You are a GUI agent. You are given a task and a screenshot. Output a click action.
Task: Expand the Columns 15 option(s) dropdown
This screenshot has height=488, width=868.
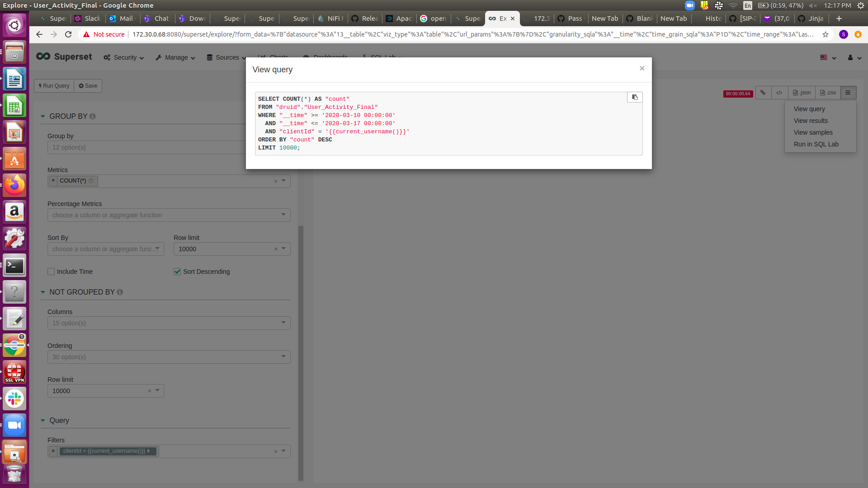pyautogui.click(x=283, y=323)
